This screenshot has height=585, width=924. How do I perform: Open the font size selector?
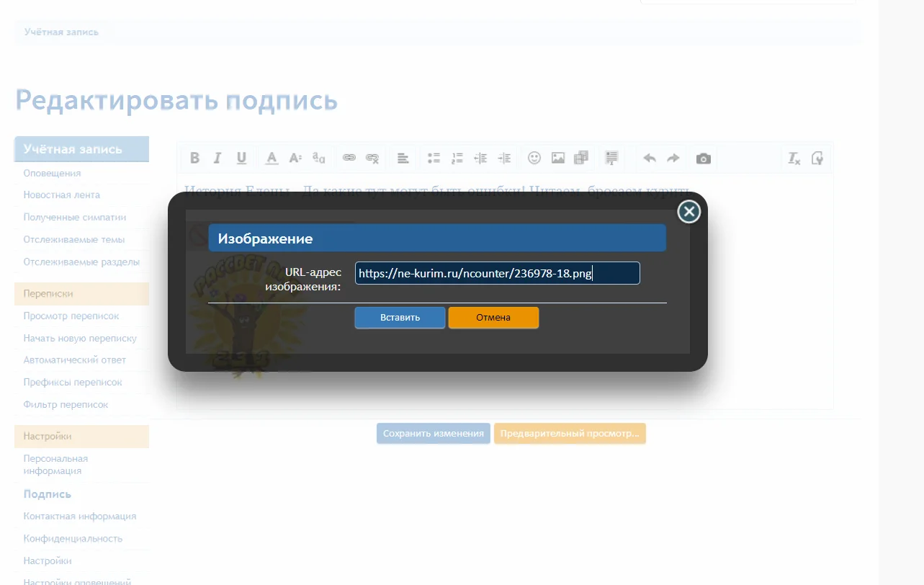pyautogui.click(x=295, y=158)
